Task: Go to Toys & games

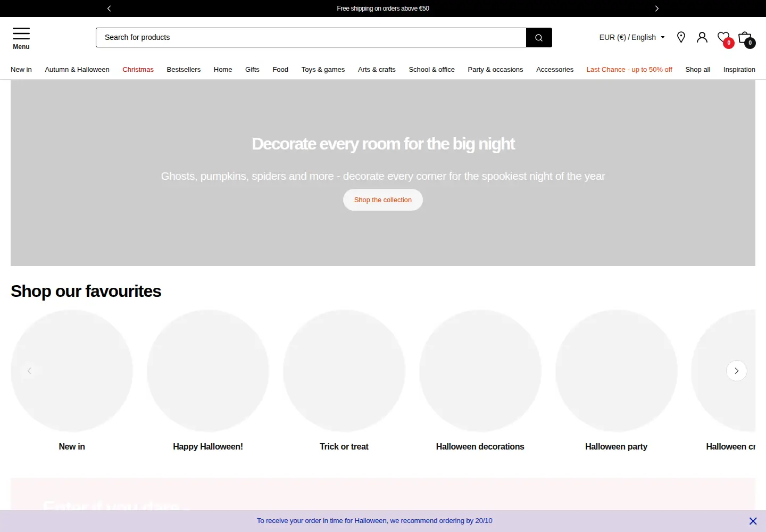Action: point(323,70)
